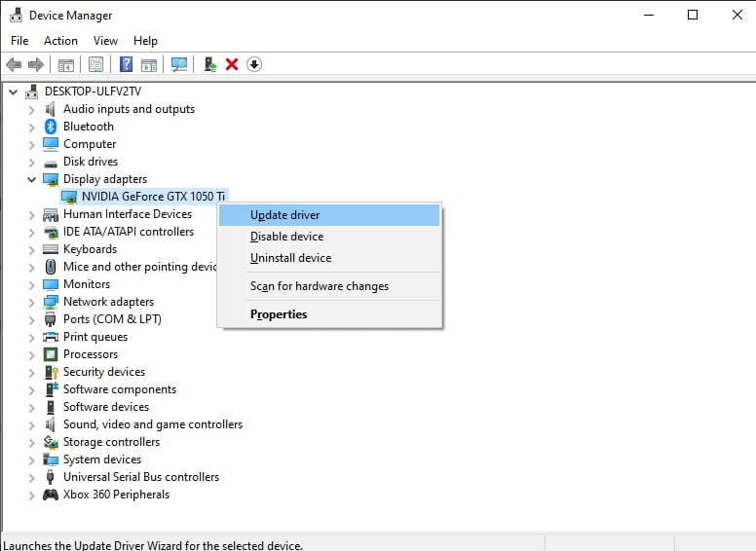Screen dimensions: 756x551
Task: Click the down-arrow Disable device toolbar icon
Action: point(254,64)
